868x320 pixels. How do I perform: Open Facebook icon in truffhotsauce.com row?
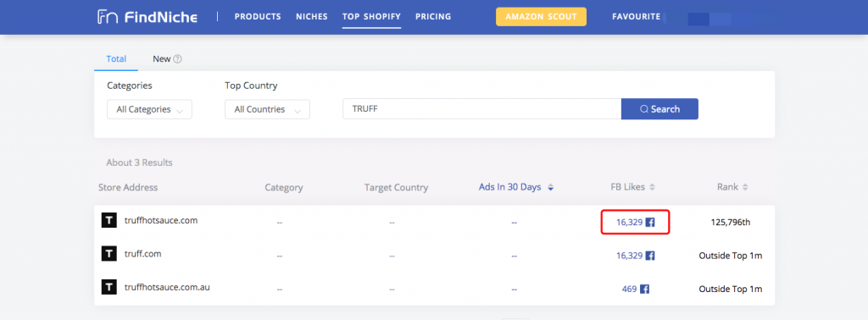[x=650, y=222]
